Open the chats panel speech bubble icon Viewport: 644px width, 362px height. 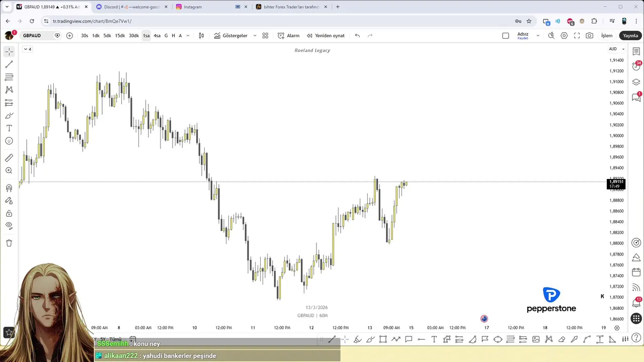click(636, 97)
